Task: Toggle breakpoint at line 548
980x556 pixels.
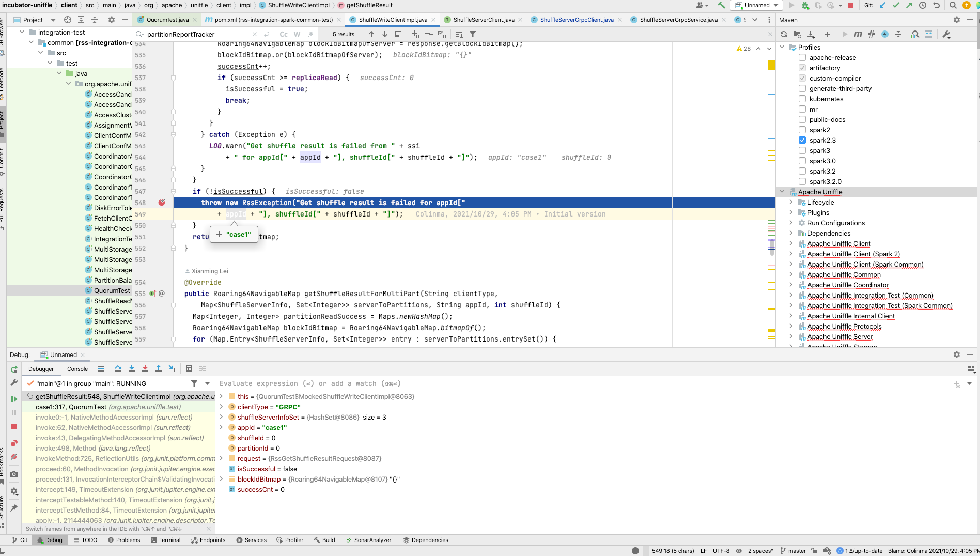Action: coord(162,203)
